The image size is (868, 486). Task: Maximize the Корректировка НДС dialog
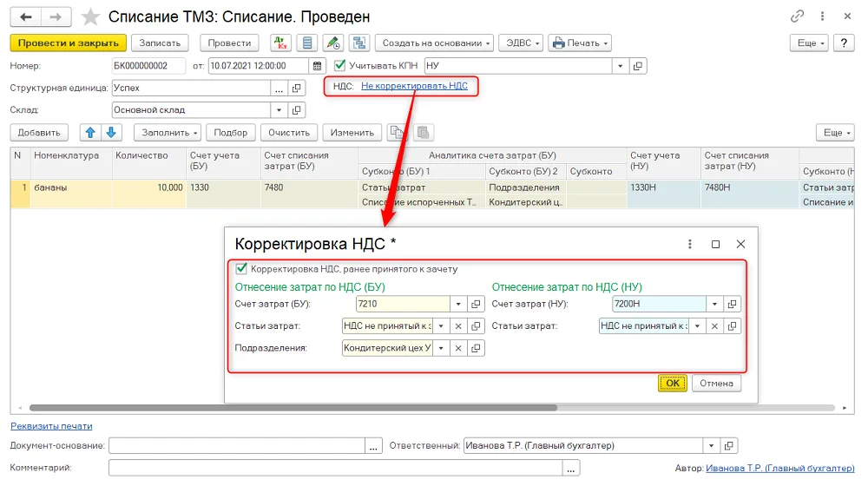(x=715, y=244)
